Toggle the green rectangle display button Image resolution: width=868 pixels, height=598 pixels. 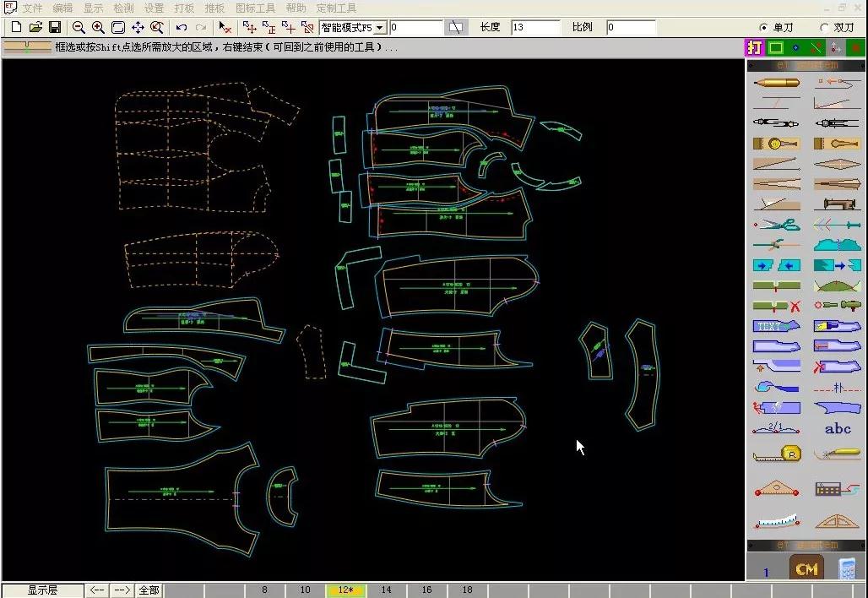click(x=776, y=47)
